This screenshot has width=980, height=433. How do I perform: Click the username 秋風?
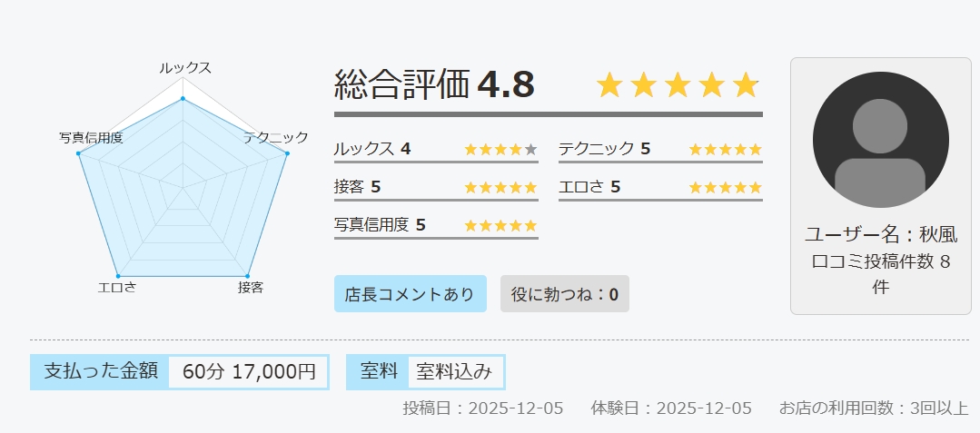[x=939, y=234]
